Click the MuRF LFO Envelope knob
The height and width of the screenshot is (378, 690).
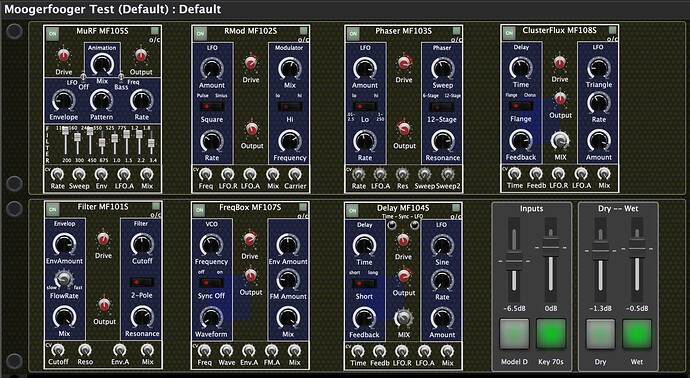[x=64, y=100]
